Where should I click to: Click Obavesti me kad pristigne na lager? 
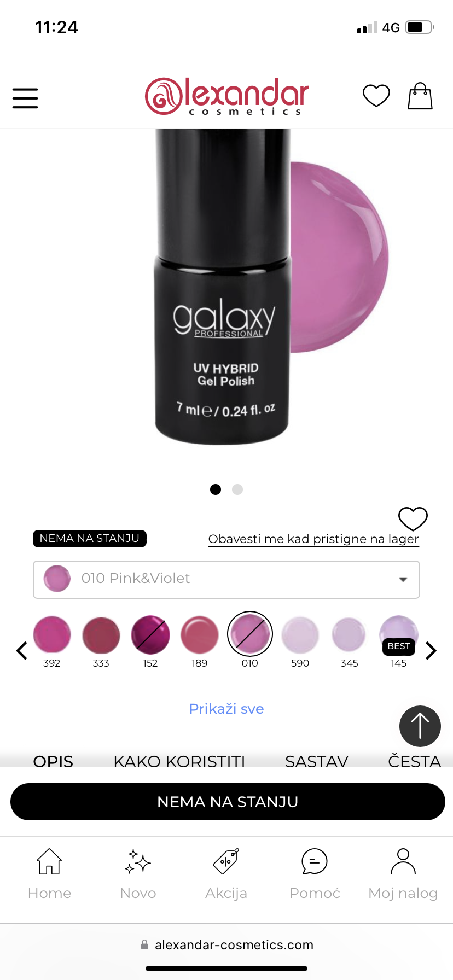coord(313,539)
